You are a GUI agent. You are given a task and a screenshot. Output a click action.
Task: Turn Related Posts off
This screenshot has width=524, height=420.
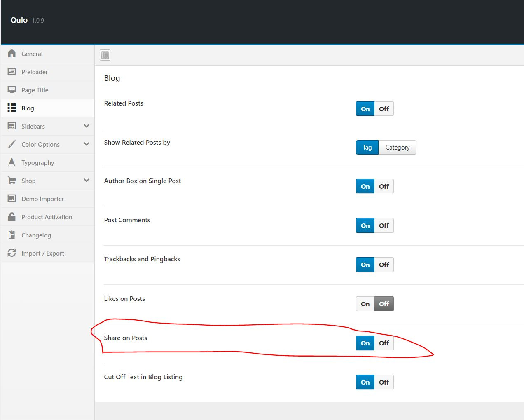click(384, 109)
